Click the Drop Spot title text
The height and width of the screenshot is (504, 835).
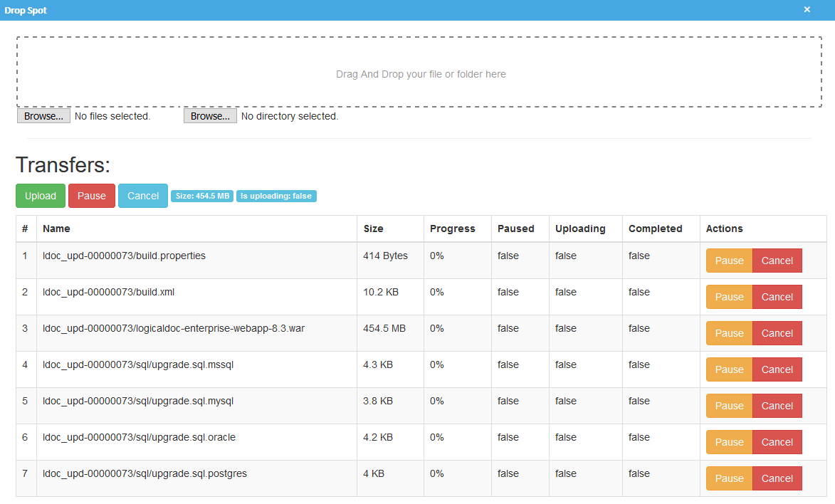[26, 10]
